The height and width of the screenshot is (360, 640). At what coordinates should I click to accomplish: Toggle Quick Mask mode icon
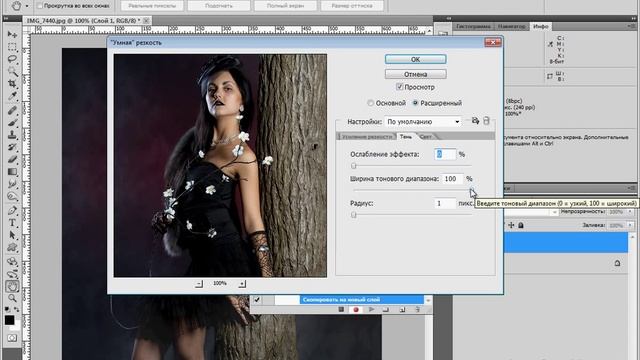12,338
